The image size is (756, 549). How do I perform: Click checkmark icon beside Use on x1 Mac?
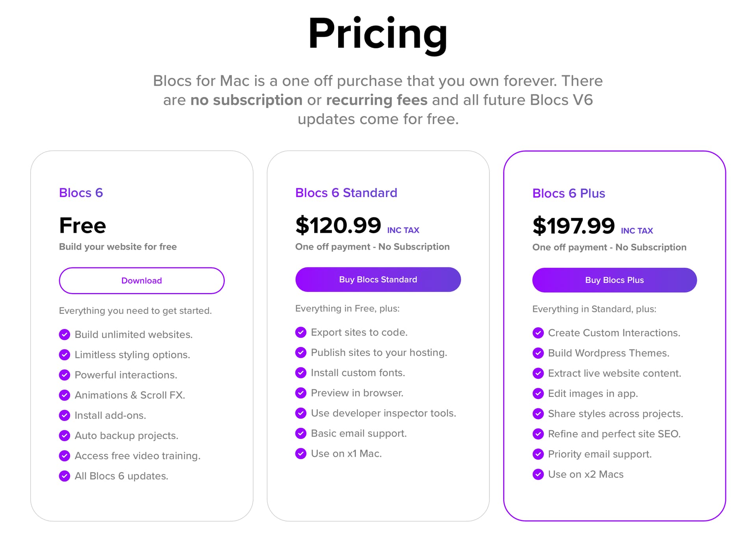(301, 453)
